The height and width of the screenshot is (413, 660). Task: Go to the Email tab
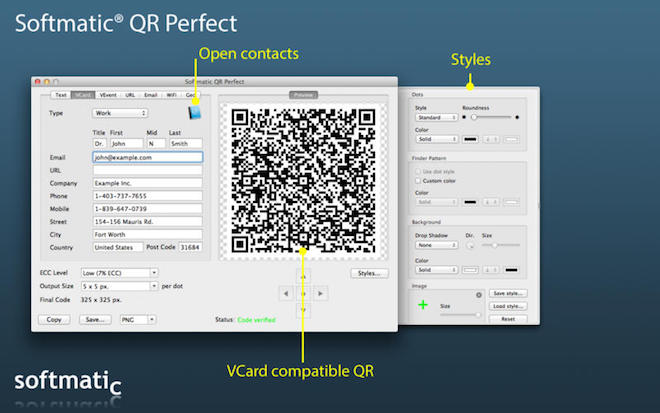pyautogui.click(x=150, y=95)
